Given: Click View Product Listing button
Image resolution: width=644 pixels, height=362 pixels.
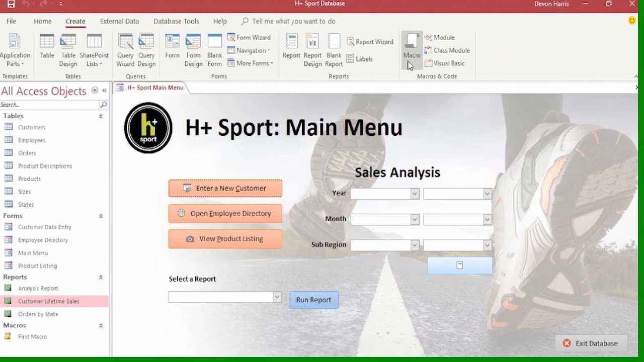Looking at the screenshot, I should [x=225, y=239].
